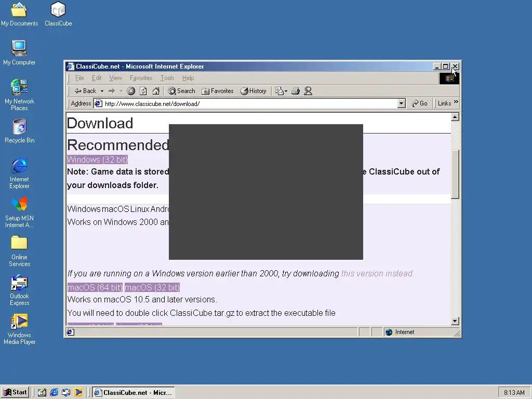Show Desktop from Quick Launch
The height and width of the screenshot is (399, 532).
tap(42, 393)
